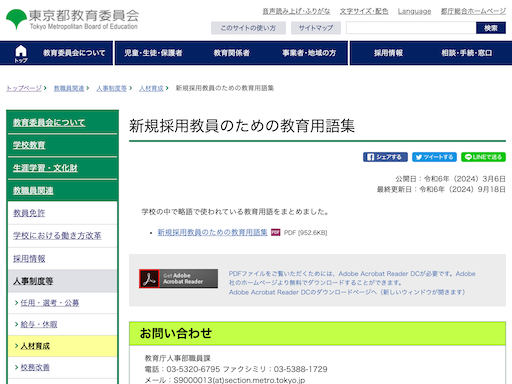Open Adobe Acrobat Reader DC download page link
Viewport: 512px width, 384px height.
tap(347, 292)
